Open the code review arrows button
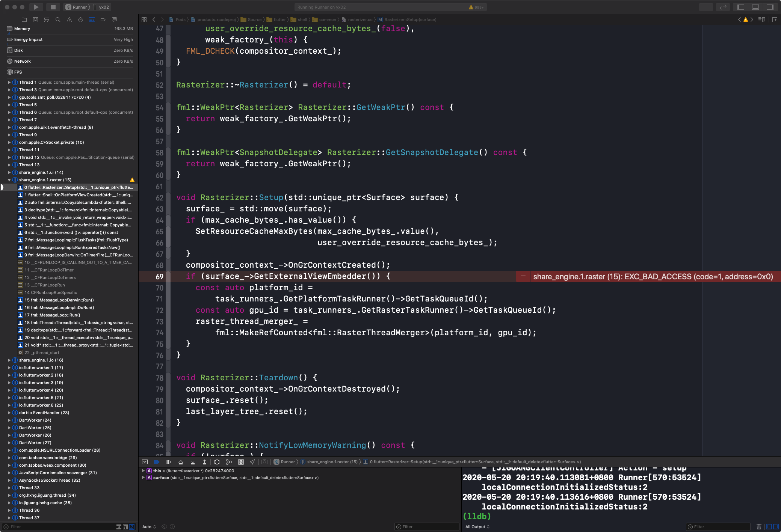781x532 pixels. 723,7
